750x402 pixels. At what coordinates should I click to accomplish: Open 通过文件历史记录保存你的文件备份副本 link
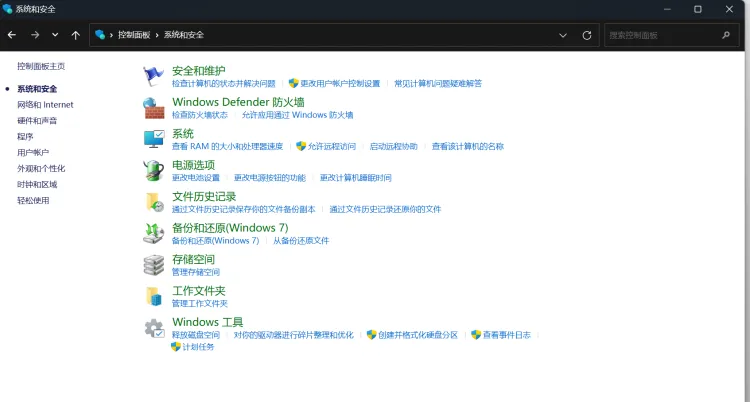pyautogui.click(x=244, y=209)
